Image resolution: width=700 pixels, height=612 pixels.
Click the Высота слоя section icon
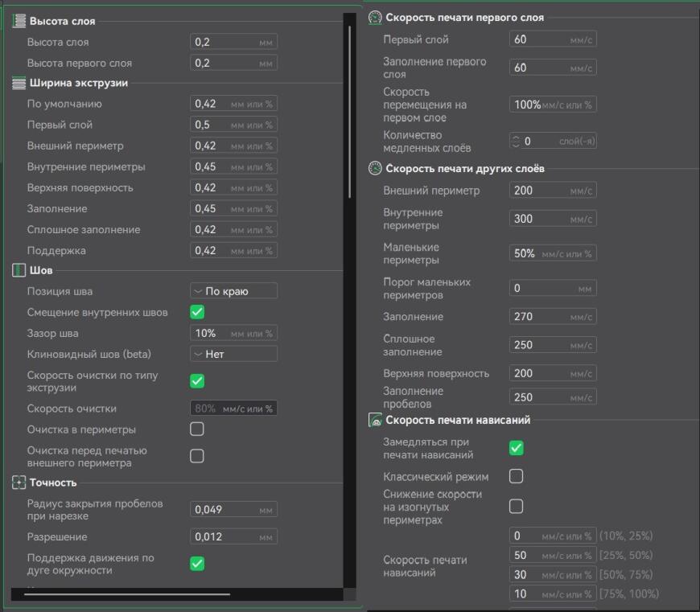[x=19, y=21]
